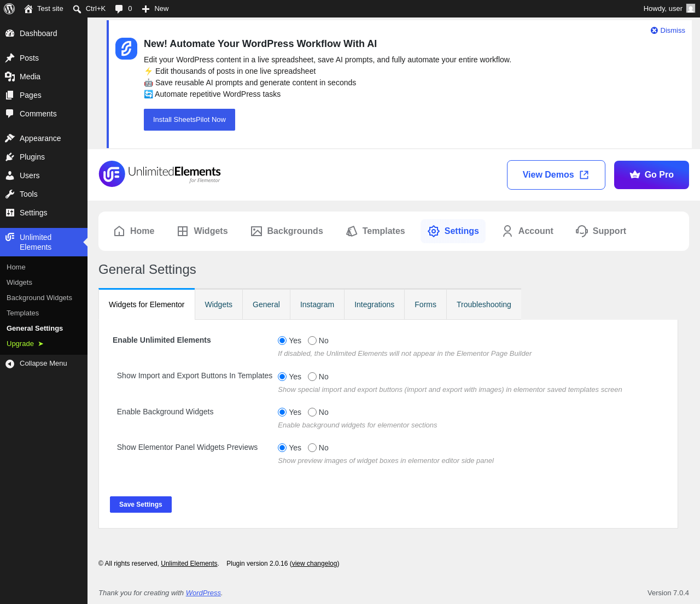Select No for Enable Unlimited Elements
This screenshot has width=700, height=604.
point(312,341)
